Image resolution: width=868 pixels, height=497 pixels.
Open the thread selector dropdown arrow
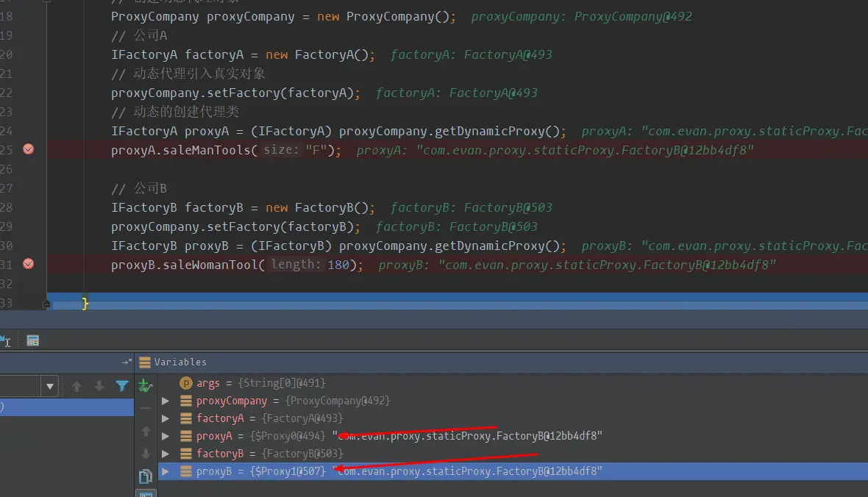[50, 386]
